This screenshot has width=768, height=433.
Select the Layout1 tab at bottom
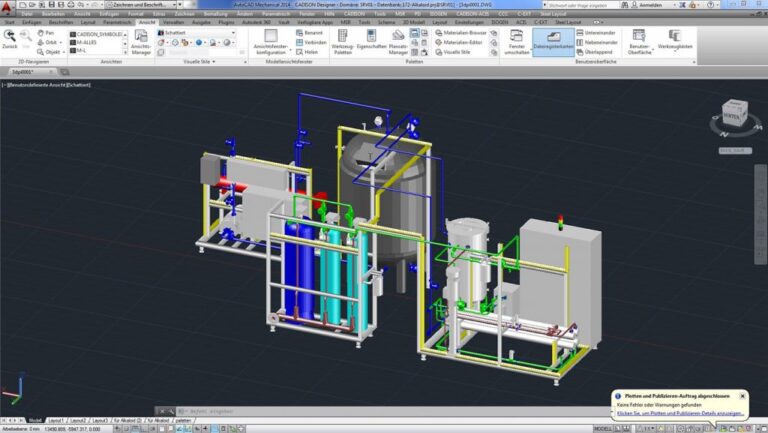tap(58, 420)
